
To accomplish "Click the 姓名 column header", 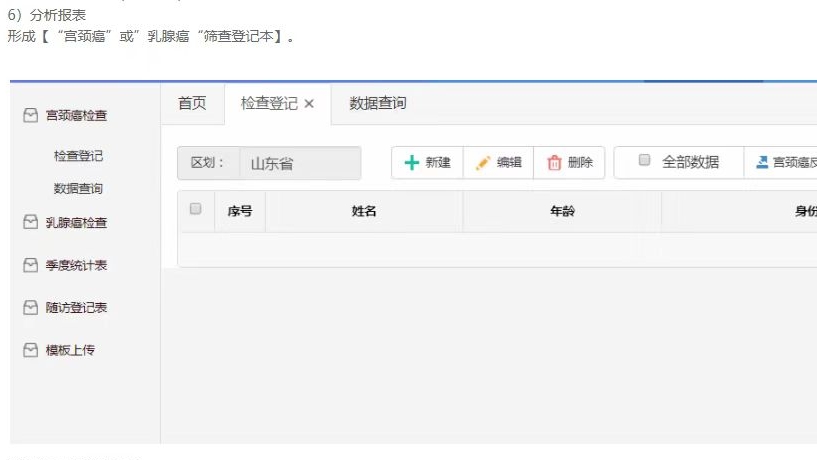I will coord(364,211).
